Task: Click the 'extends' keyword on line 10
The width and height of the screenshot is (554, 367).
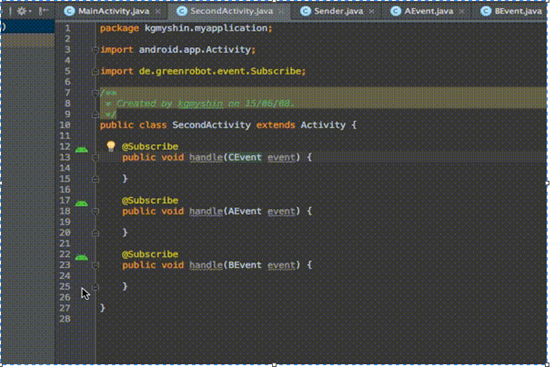Action: [276, 125]
